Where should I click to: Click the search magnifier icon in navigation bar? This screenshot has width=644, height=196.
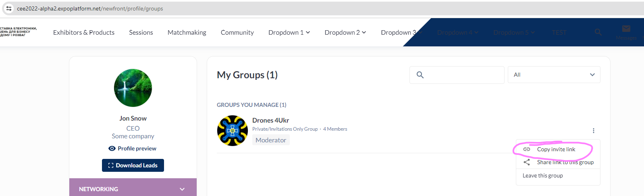tap(598, 32)
